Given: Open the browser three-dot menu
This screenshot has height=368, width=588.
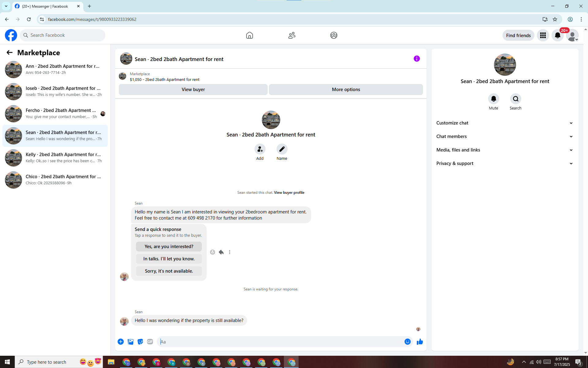Looking at the screenshot, I should coord(581,19).
